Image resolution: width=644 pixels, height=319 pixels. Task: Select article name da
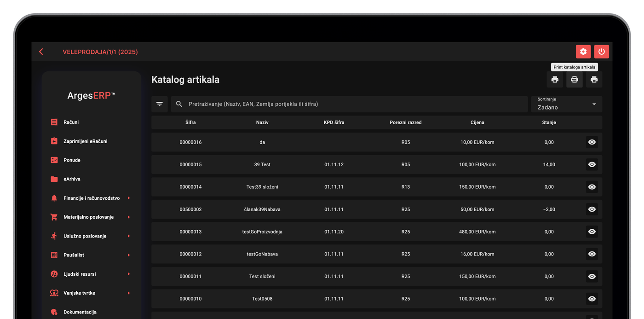262,142
